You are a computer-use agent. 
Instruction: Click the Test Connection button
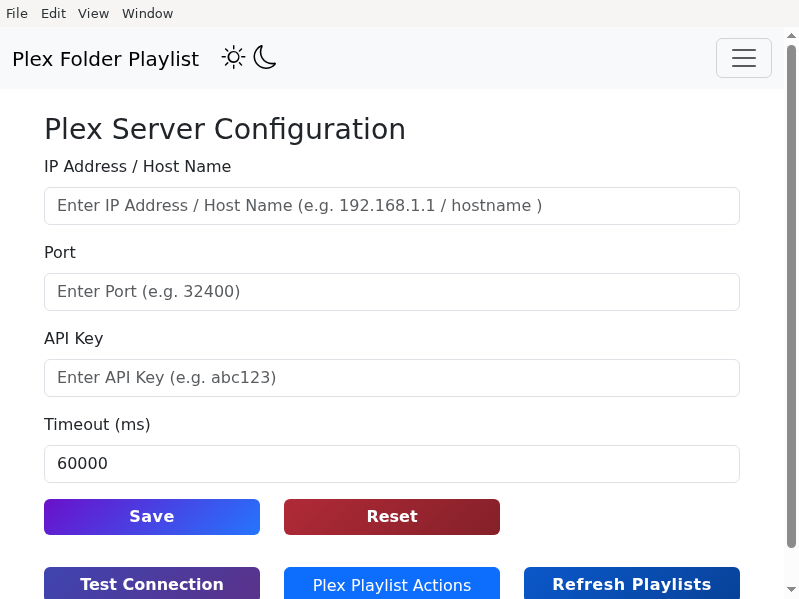click(x=152, y=584)
